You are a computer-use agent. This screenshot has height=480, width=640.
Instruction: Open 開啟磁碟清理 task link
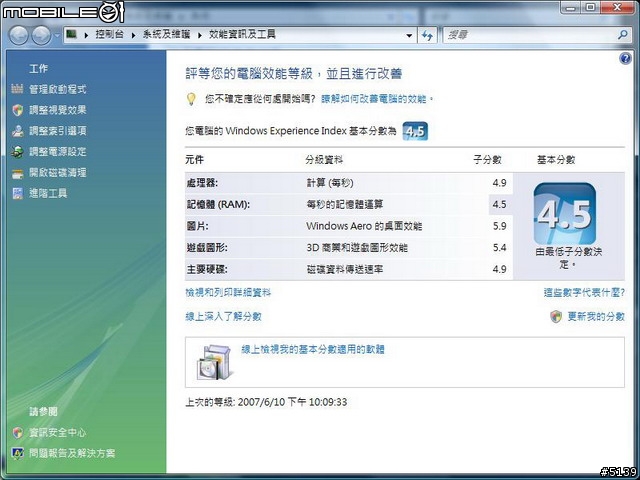coord(58,172)
